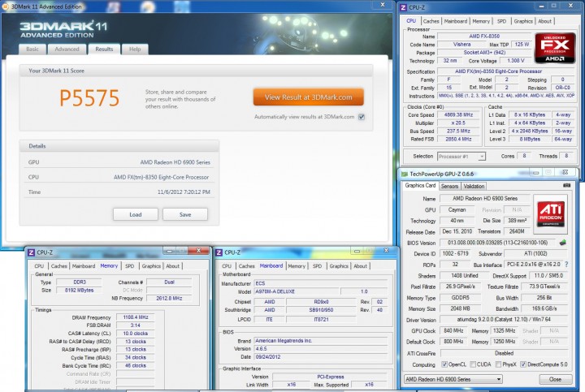Open Graphics tab in top-right CPU-Z window
The image size is (585, 392).
click(x=523, y=21)
